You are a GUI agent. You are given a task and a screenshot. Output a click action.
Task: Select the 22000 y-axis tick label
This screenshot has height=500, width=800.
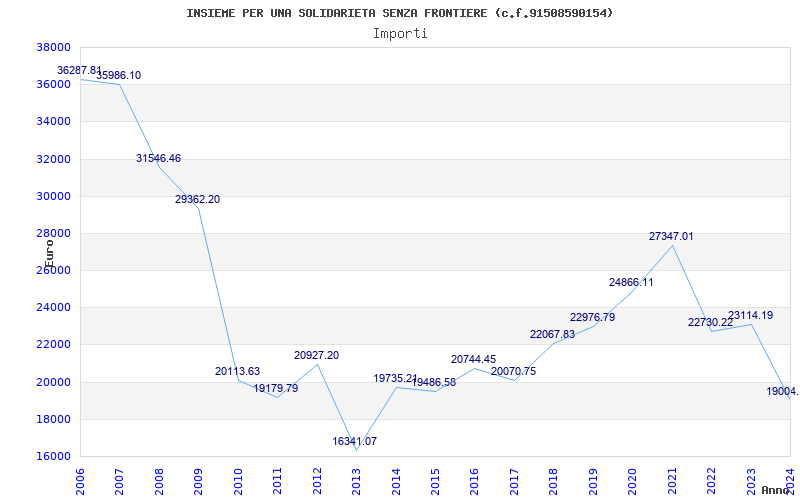point(53,345)
